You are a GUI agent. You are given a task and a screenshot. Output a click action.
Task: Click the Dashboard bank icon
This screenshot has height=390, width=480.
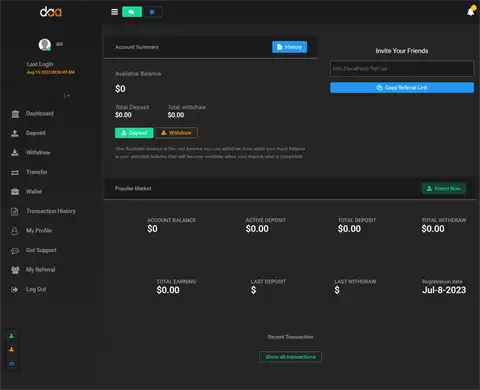pyautogui.click(x=15, y=114)
